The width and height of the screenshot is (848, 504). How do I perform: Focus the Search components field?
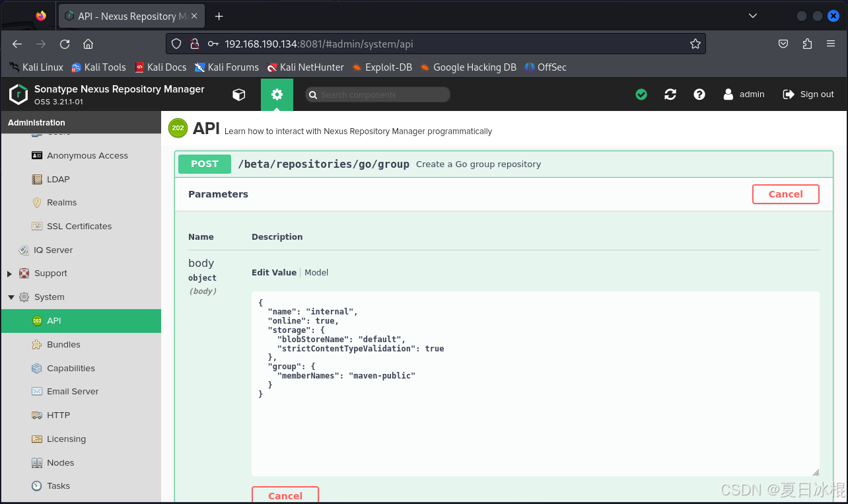point(378,94)
